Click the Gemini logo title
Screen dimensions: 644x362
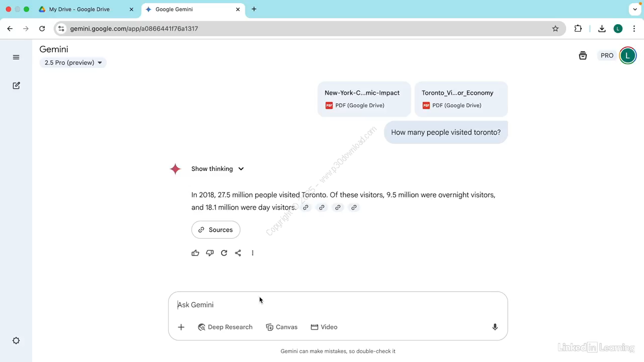point(54,49)
